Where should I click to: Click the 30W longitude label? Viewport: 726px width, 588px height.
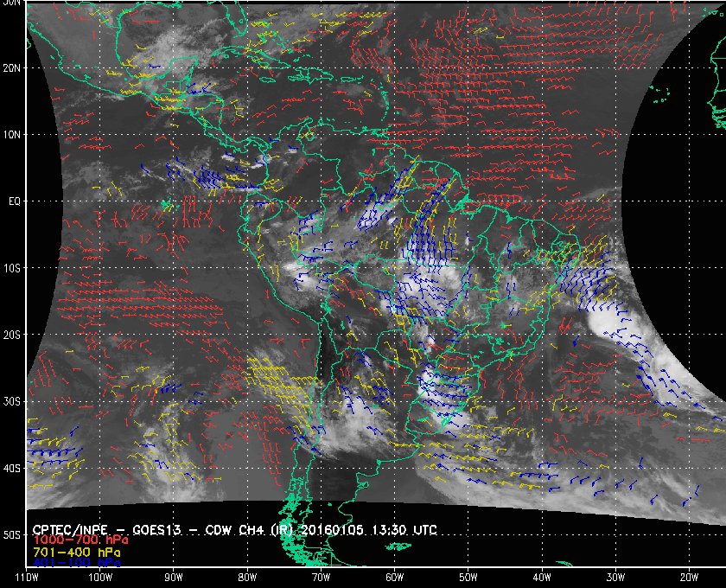(x=615, y=578)
